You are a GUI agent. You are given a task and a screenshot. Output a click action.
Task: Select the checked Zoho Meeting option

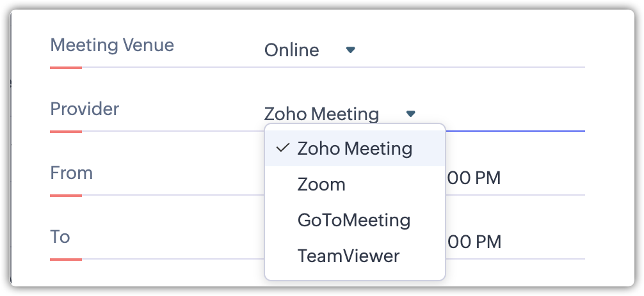pos(355,148)
